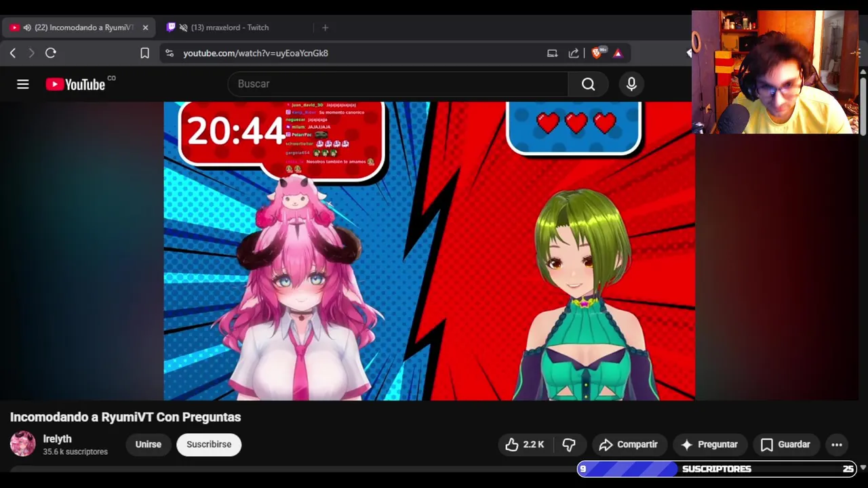The height and width of the screenshot is (488, 868).
Task: Click the small arrow right of the subscriber bar
Action: click(863, 468)
